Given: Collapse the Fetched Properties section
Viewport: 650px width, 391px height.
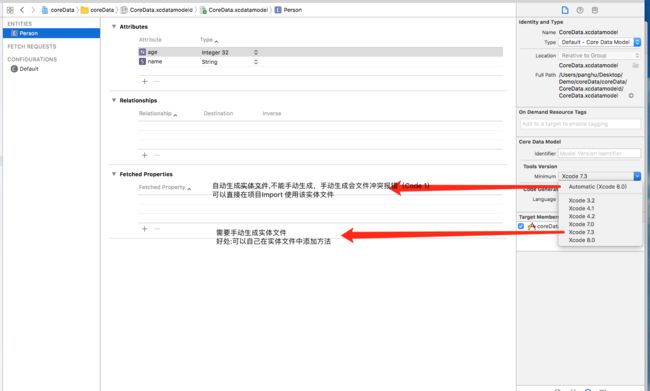Looking at the screenshot, I should pos(114,174).
